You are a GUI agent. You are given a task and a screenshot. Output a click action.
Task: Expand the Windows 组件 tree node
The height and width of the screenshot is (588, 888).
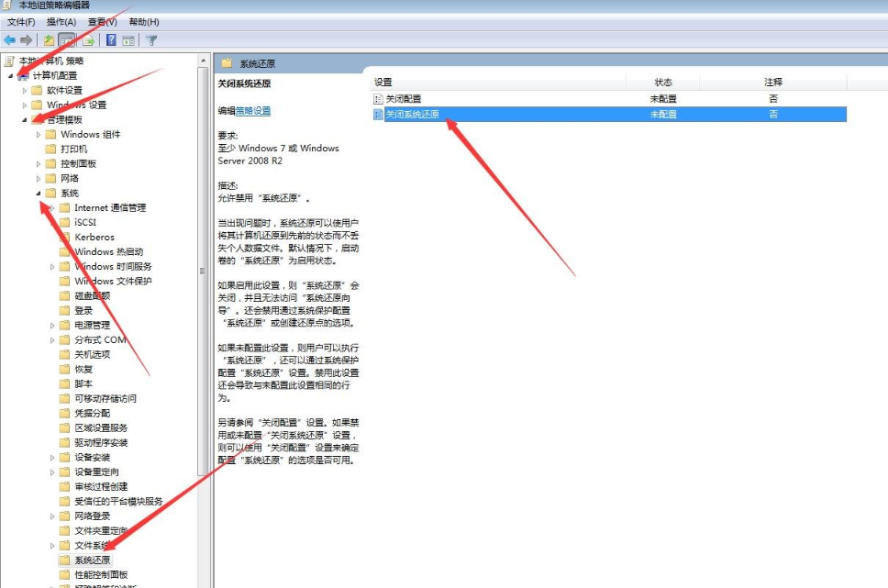point(39,134)
